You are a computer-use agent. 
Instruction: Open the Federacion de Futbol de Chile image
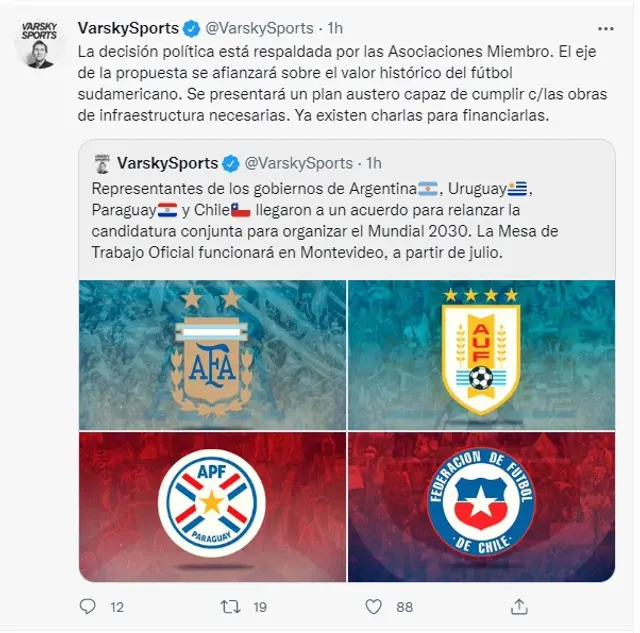481,507
